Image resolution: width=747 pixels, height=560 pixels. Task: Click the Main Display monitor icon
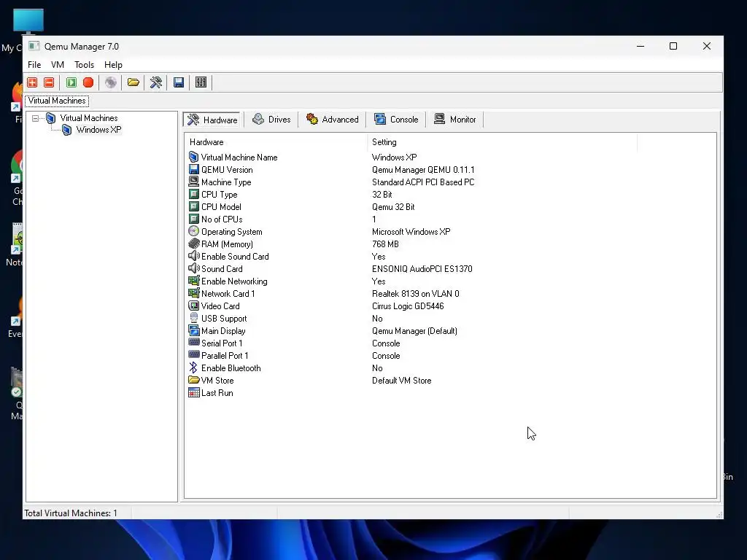coord(193,330)
